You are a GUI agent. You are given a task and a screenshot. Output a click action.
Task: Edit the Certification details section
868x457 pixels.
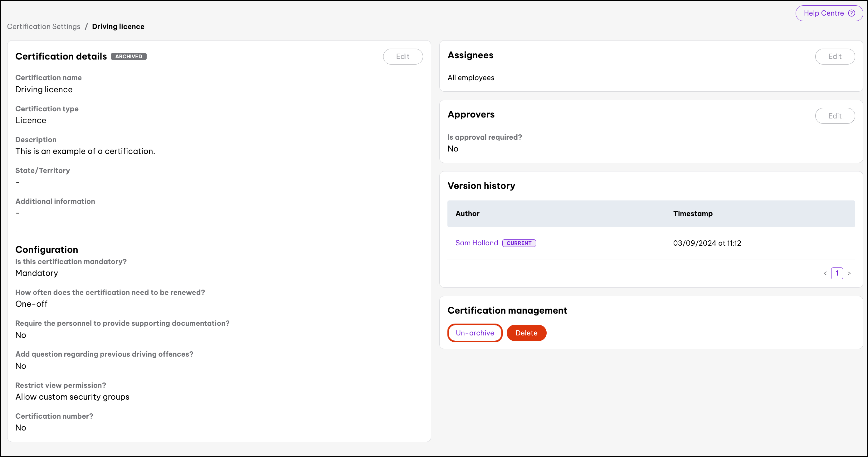point(402,56)
